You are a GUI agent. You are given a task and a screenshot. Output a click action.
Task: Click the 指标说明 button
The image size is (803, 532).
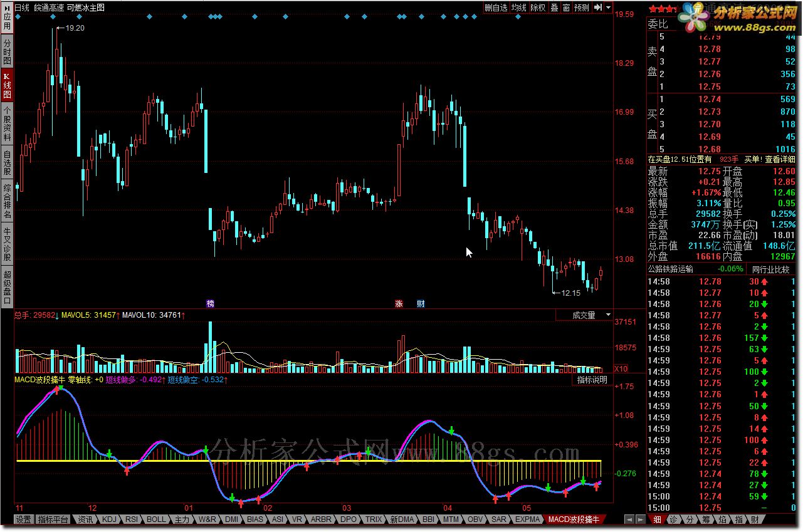[592, 380]
